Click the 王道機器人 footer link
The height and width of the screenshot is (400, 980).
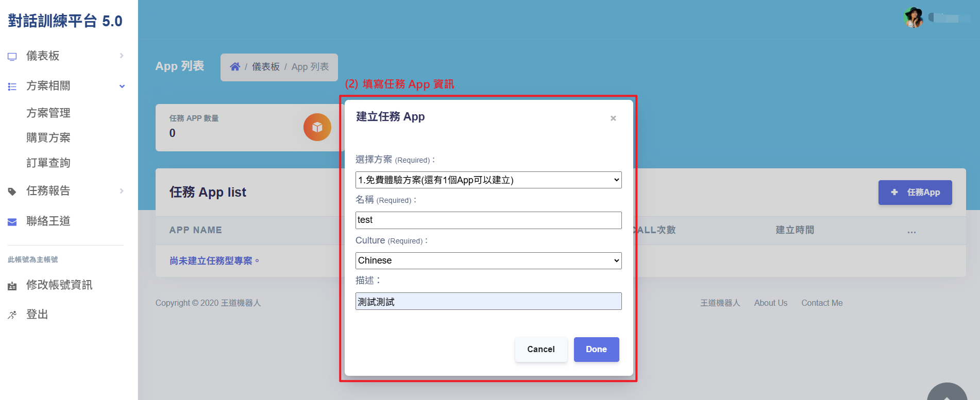[x=720, y=303]
